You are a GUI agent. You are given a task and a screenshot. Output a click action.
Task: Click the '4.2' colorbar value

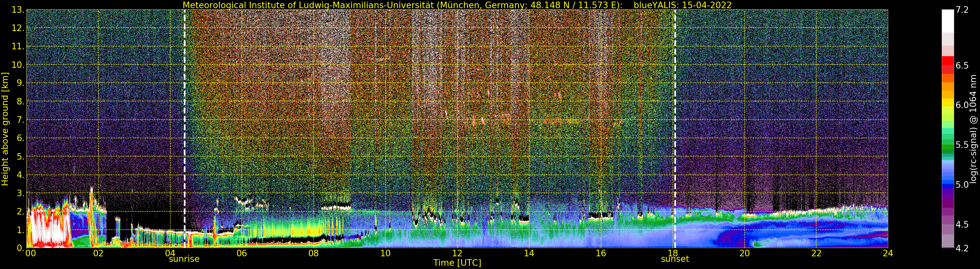pos(962,248)
